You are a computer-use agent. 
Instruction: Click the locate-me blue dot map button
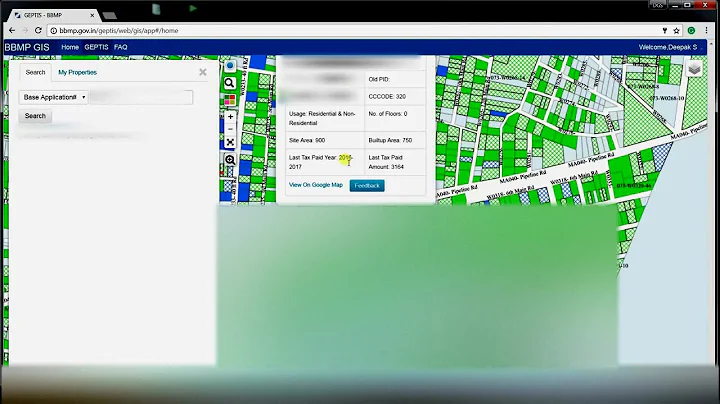[x=230, y=66]
